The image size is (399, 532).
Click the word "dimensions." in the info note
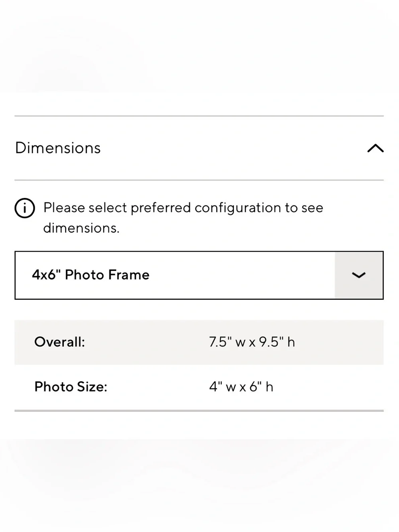coord(81,228)
